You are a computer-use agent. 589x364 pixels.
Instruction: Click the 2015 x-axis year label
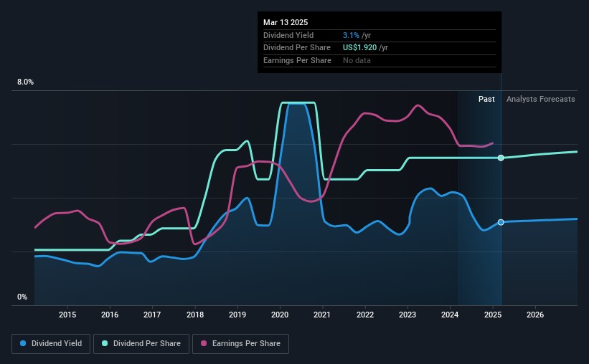pos(67,315)
